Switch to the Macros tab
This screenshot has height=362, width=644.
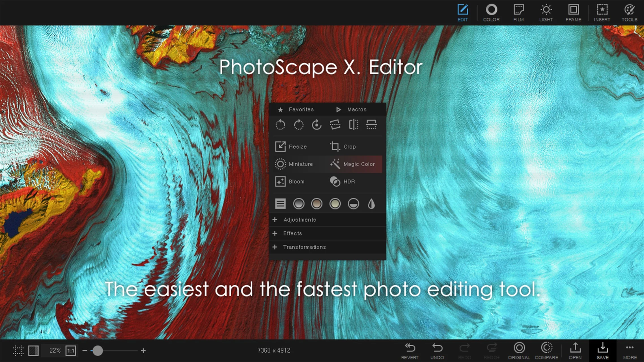pyautogui.click(x=356, y=109)
